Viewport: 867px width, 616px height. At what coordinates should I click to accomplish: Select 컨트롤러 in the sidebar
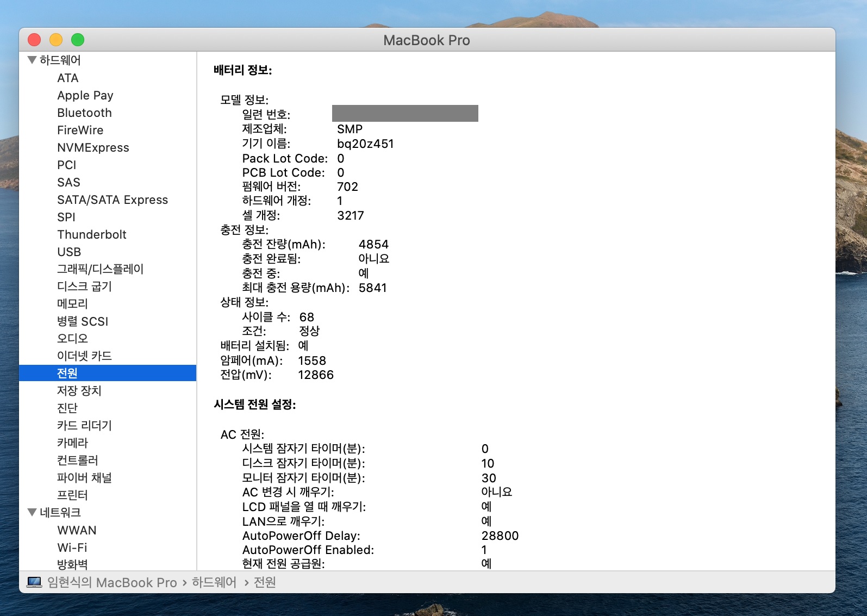tap(78, 460)
